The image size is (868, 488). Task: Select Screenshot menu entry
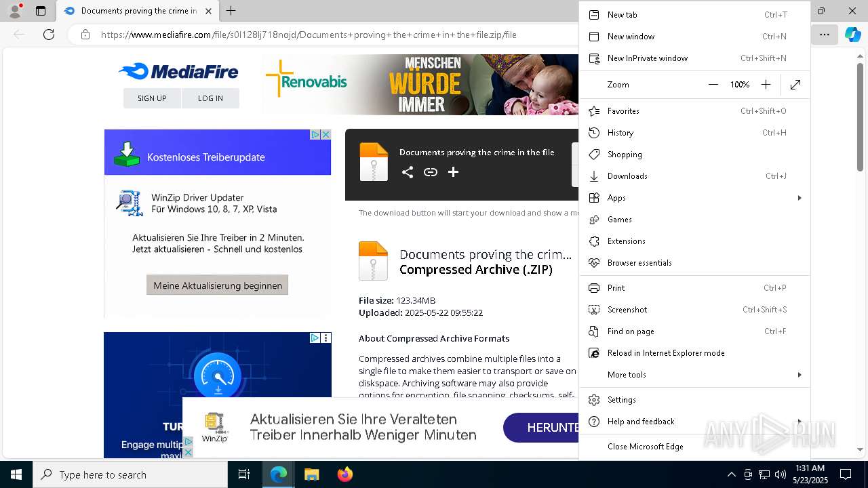(694, 309)
